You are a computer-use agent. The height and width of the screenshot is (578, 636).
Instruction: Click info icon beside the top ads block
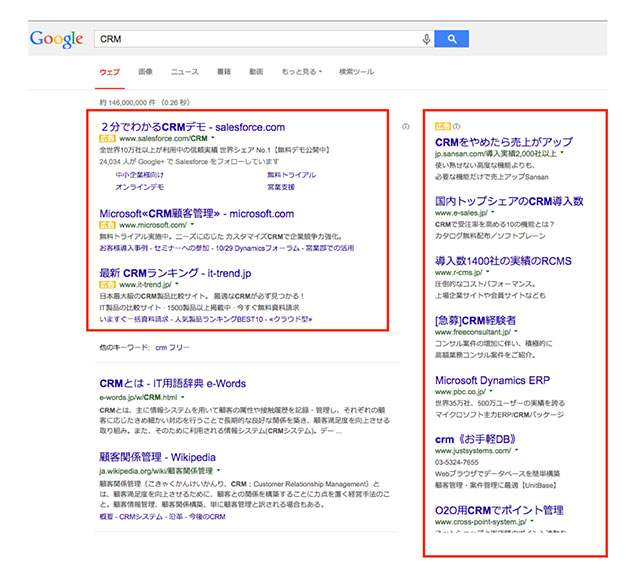tap(405, 127)
